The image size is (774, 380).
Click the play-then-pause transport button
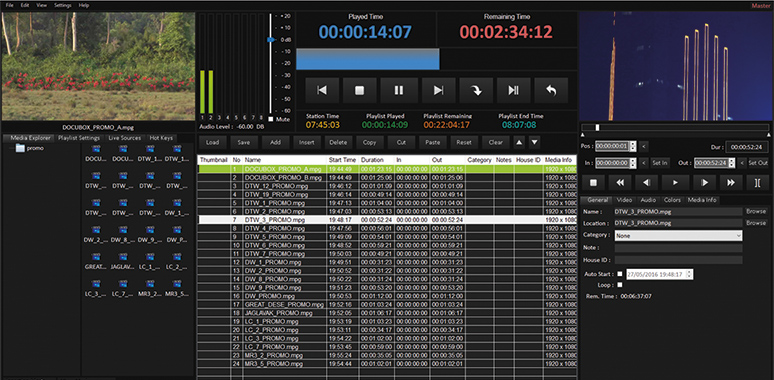pyautogui.click(x=514, y=90)
